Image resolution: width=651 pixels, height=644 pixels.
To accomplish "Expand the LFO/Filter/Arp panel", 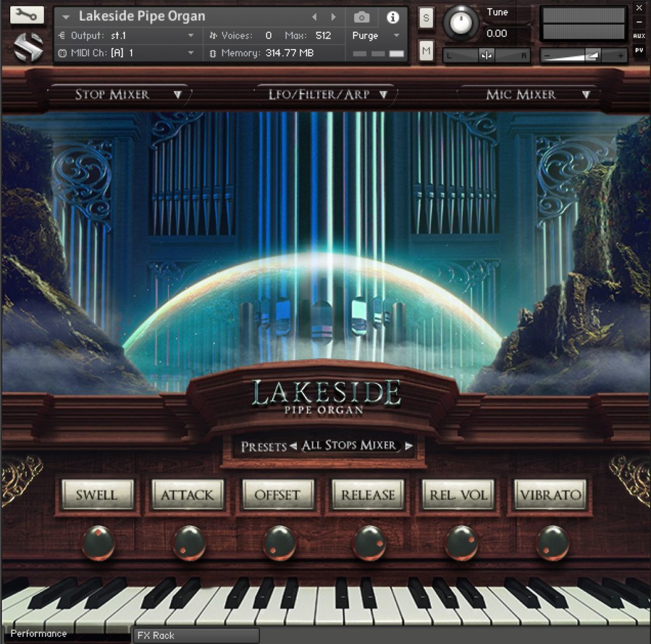I will click(x=325, y=95).
